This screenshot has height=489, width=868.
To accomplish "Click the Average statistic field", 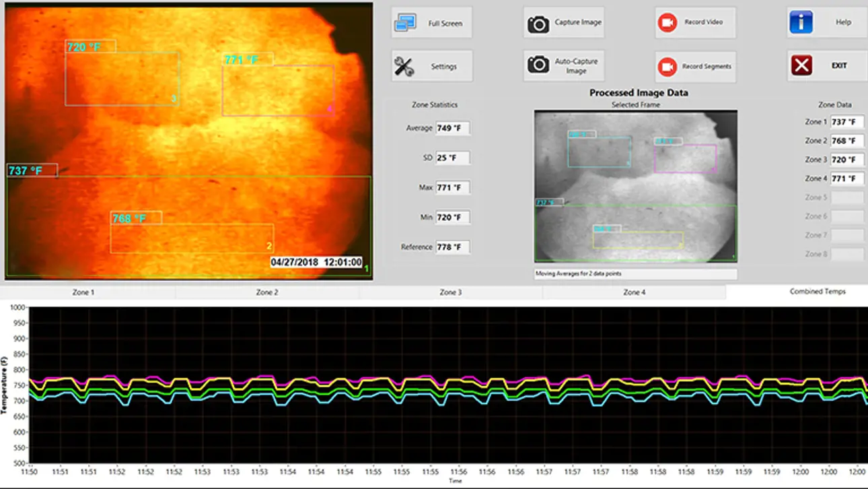I will (453, 128).
